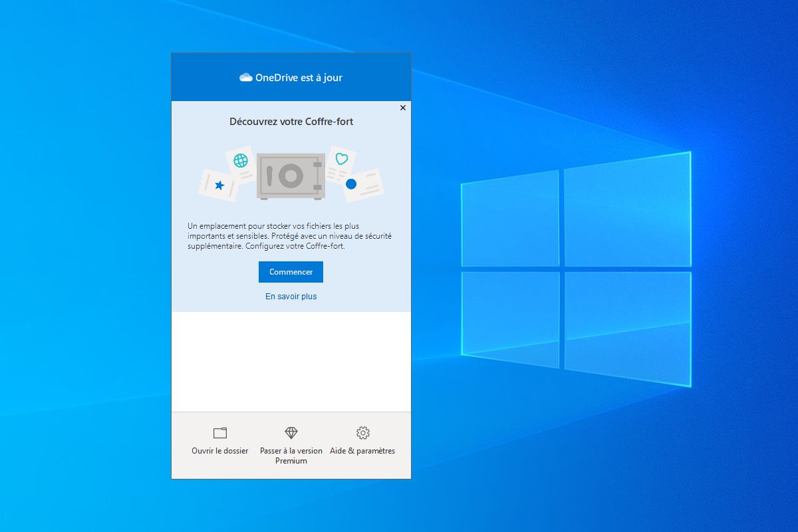Click the heart document card illustration
The height and width of the screenshot is (532, 798).
point(340,164)
